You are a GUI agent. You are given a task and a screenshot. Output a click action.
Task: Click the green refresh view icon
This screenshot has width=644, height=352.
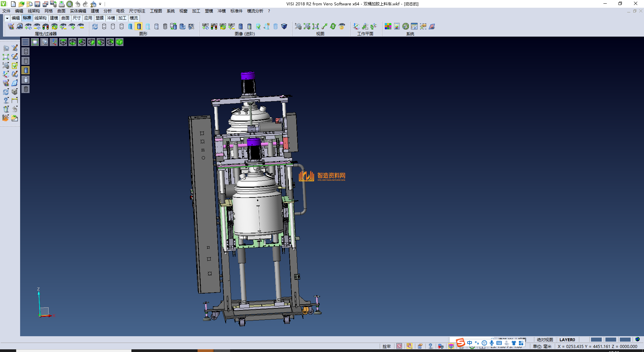333,26
